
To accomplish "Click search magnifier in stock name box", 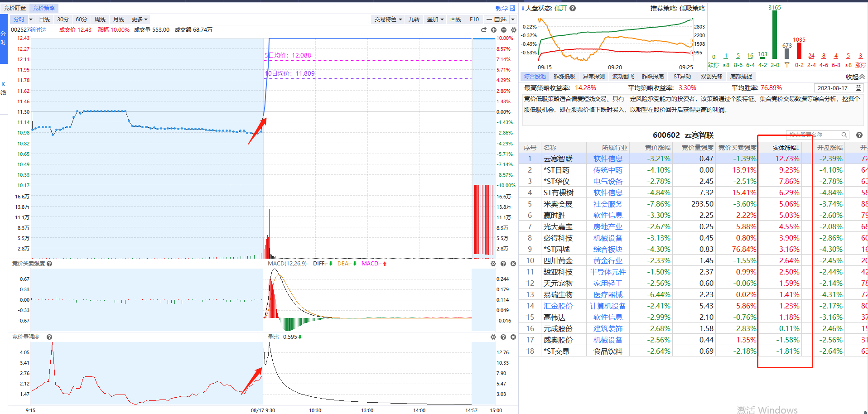I will coord(844,135).
